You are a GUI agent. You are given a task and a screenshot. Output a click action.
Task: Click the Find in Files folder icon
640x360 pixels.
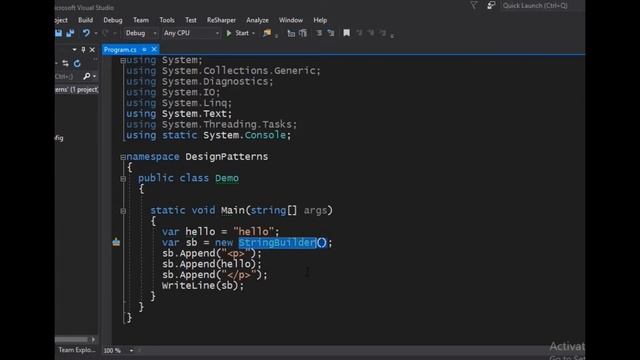click(267, 33)
